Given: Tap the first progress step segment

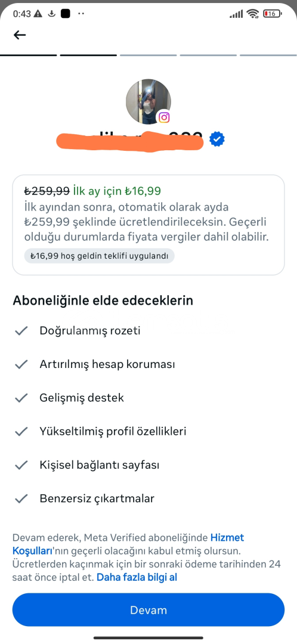Looking at the screenshot, I should pyautogui.click(x=29, y=55).
